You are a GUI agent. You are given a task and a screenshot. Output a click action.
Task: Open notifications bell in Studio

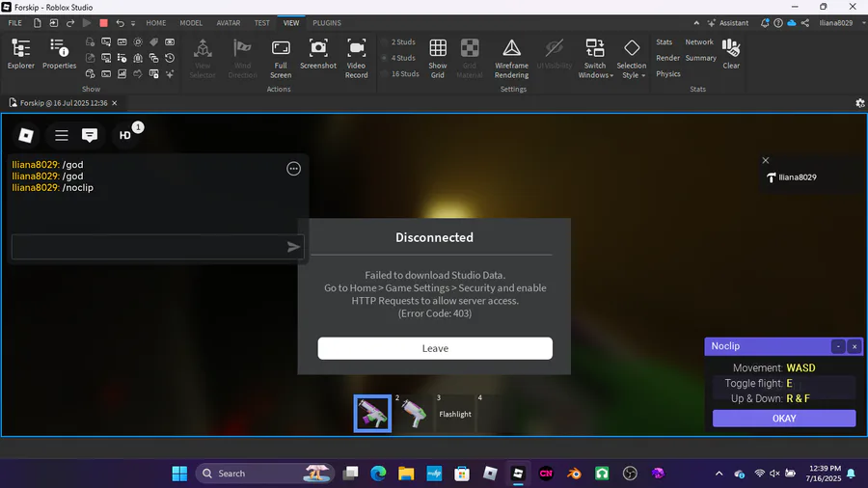pos(765,23)
